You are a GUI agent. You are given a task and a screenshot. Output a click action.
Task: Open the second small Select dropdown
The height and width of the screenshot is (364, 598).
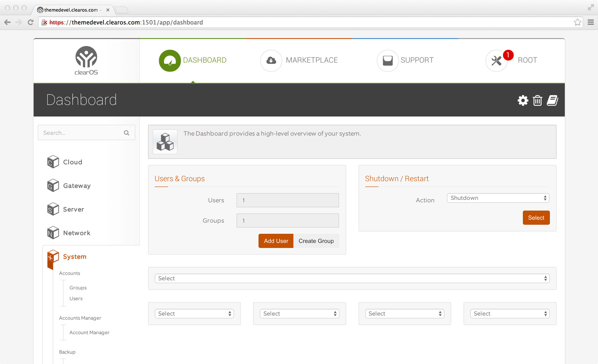[x=300, y=314]
